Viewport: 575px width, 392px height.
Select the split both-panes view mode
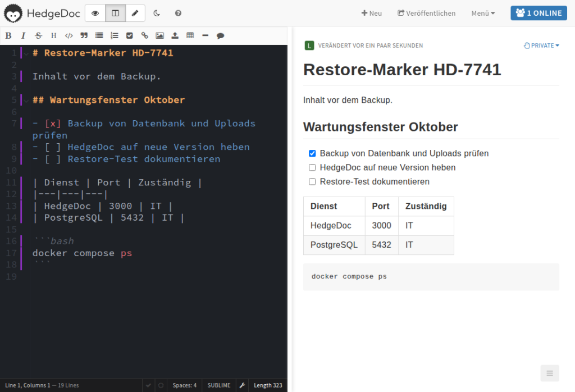116,13
